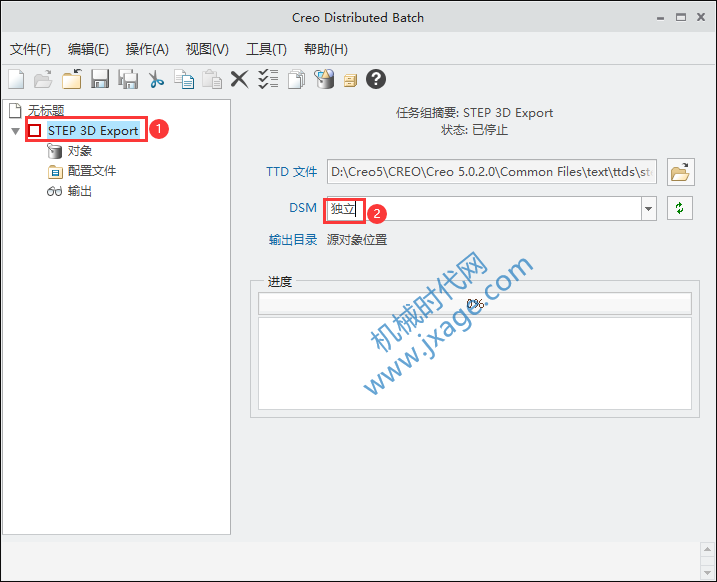Screen dimensions: 717x582
Task: Click the status bar scroll up arrow
Action: click(x=707, y=549)
